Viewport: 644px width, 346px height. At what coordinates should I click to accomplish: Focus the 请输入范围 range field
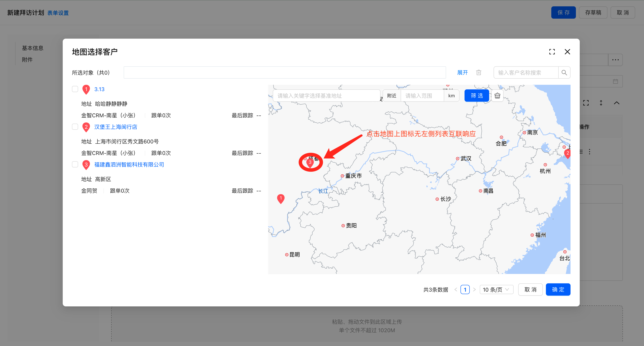point(422,96)
